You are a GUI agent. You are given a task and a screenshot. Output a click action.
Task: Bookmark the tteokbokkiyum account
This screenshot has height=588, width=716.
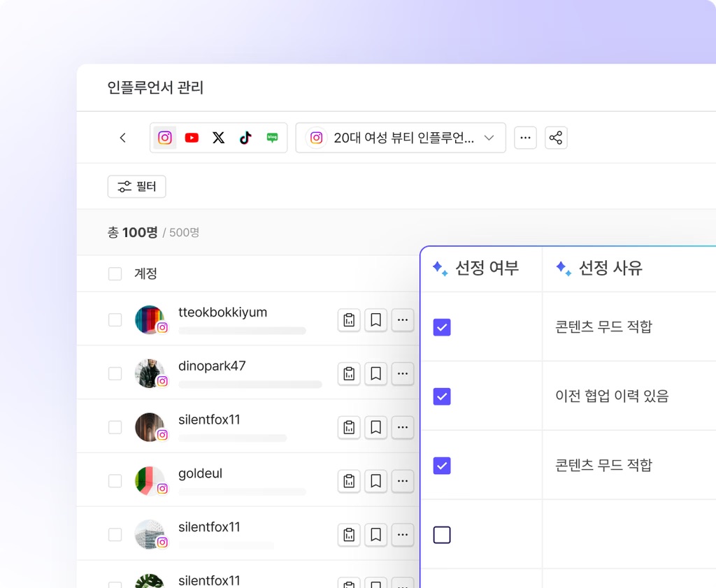click(375, 320)
